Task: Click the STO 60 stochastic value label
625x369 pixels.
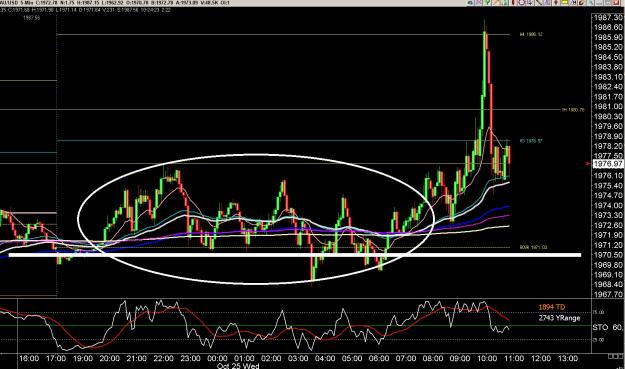Action: pos(607,328)
